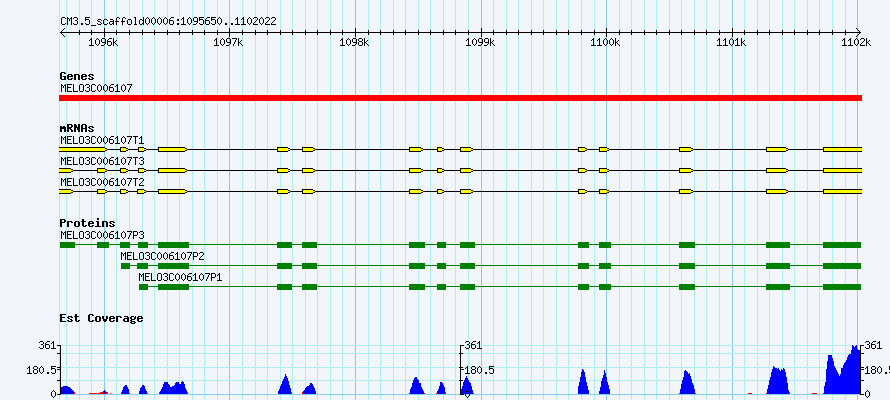Select the MELO3C006107 gene label
Screen dimensions: 890x400
tap(96, 88)
